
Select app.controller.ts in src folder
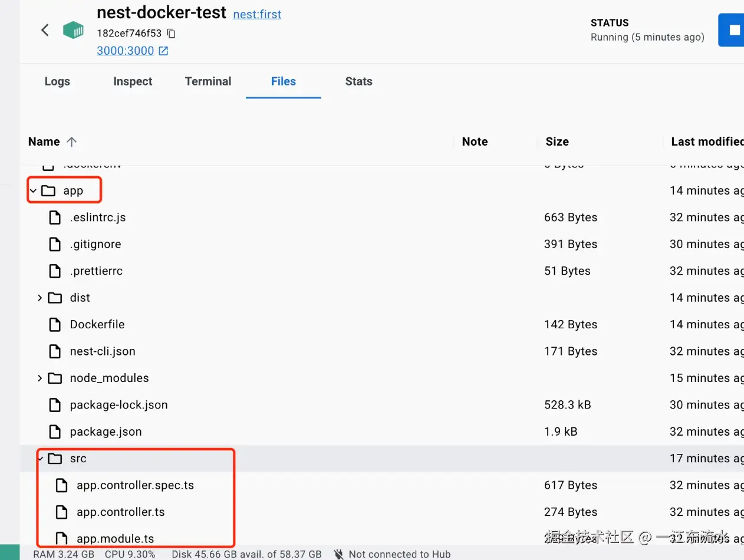click(120, 512)
